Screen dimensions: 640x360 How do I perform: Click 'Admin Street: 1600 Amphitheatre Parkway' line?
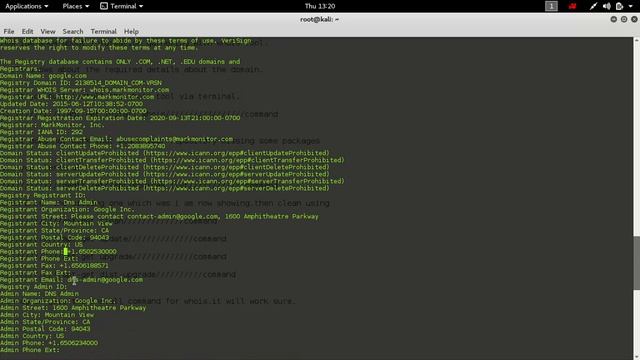click(x=73, y=308)
